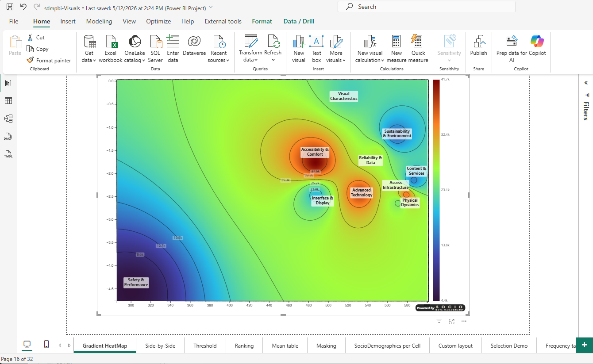Create a New measure

[x=397, y=49]
